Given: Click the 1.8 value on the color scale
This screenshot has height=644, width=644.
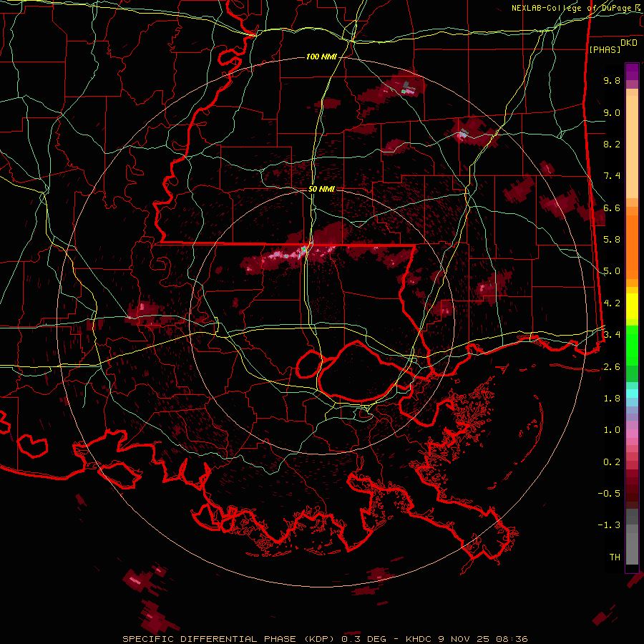Looking at the screenshot, I should [x=612, y=399].
